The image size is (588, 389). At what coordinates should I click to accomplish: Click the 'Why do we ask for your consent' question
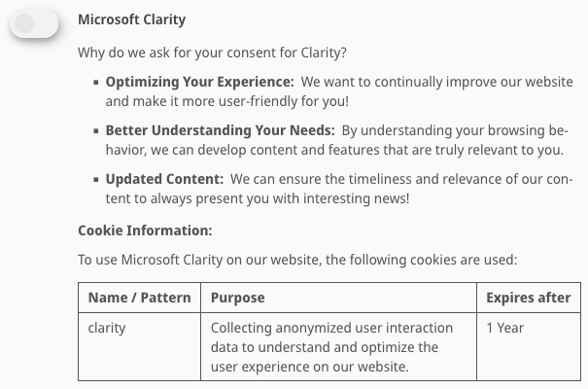212,52
